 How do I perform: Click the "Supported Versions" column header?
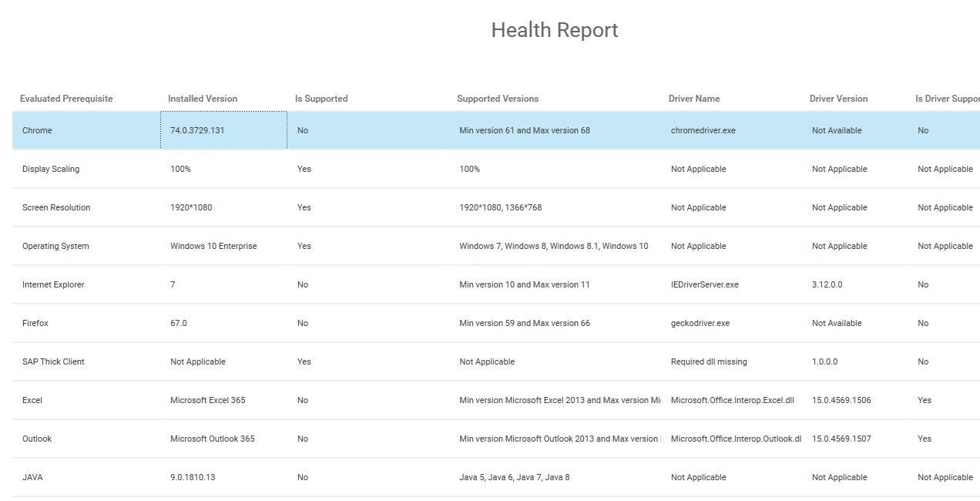[498, 99]
